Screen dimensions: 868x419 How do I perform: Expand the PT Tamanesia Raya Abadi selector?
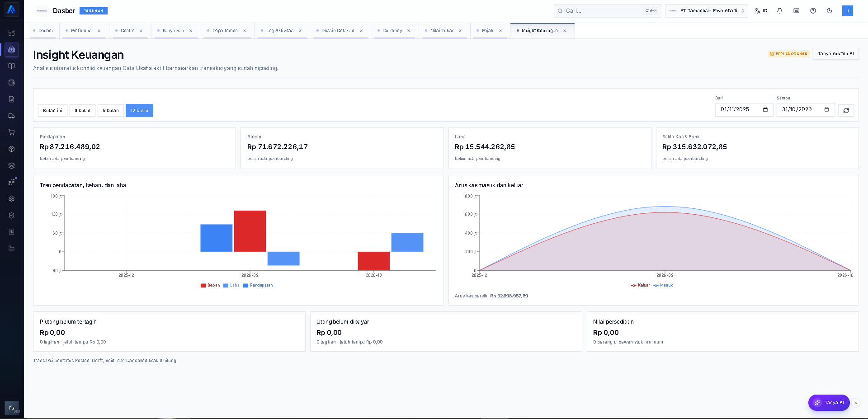click(x=707, y=11)
